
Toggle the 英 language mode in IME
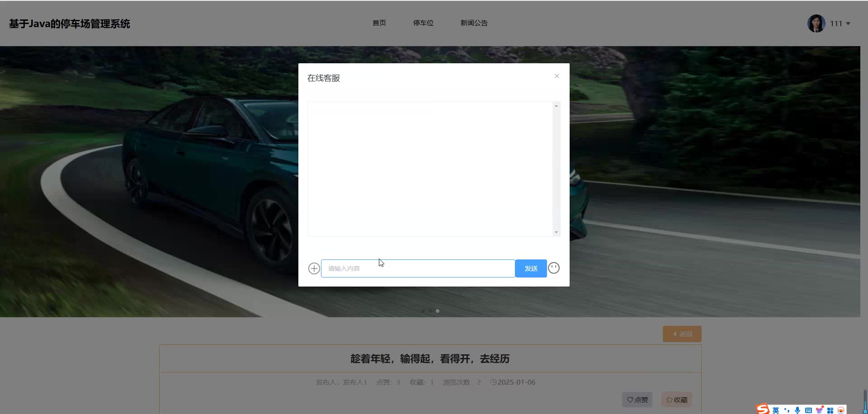(776, 410)
